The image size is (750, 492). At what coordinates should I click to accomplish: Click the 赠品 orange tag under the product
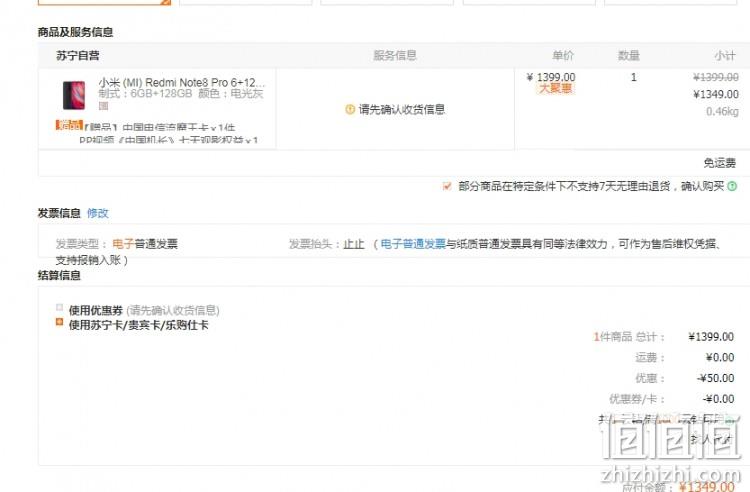[x=69, y=125]
